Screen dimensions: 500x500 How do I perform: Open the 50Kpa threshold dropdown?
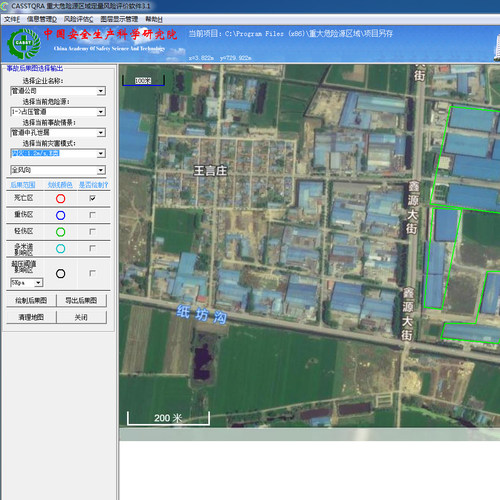(39, 283)
